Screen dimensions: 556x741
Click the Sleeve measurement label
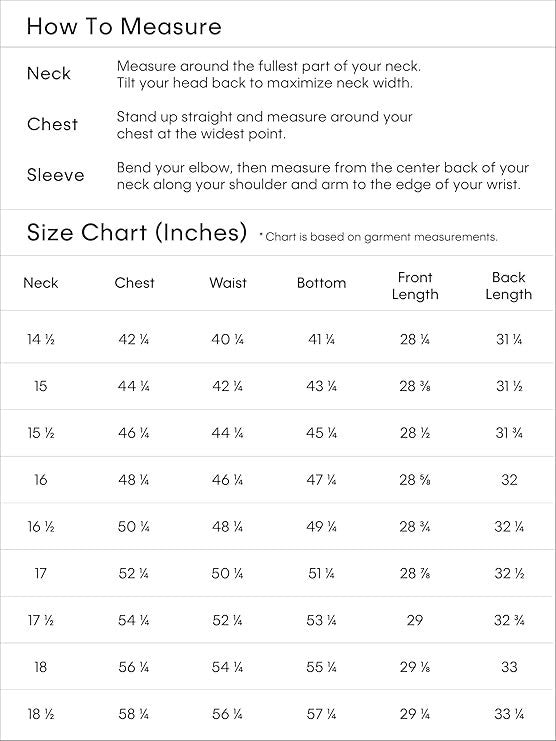click(55, 175)
